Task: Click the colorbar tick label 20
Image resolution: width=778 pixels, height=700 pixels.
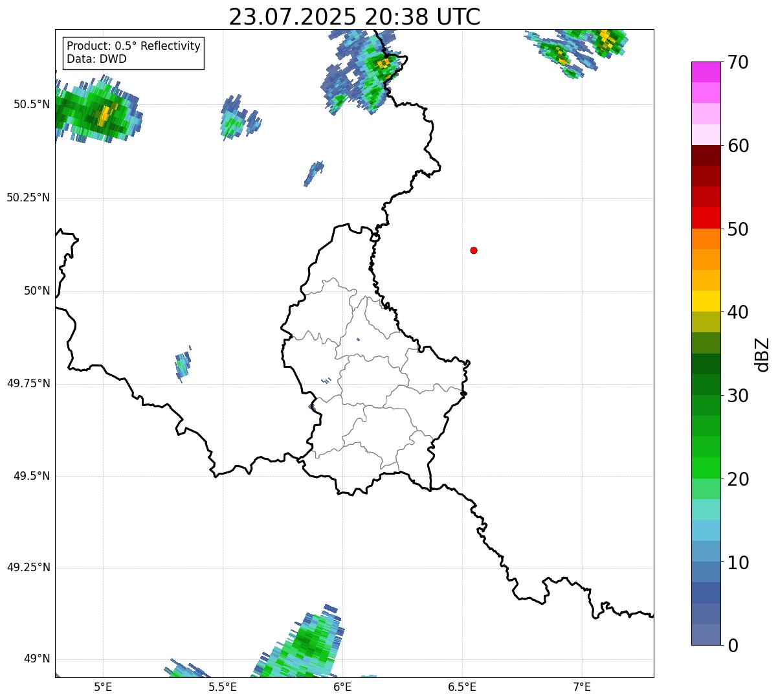Action: (x=738, y=479)
